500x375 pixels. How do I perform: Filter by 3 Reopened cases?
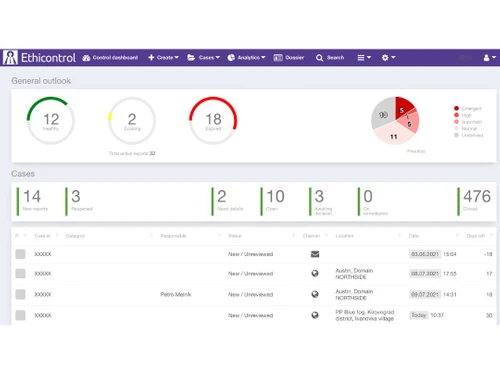79,201
